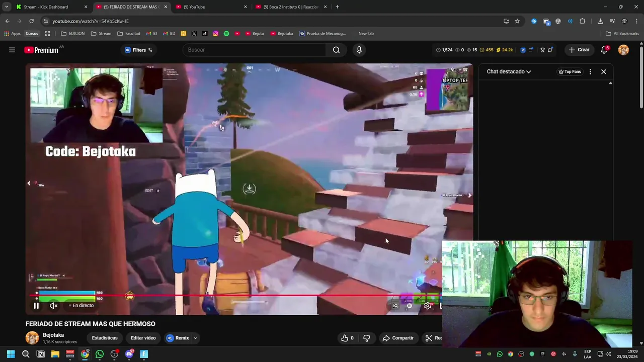The height and width of the screenshot is (362, 644).
Task: Open the YouTube guide hamburger menu
Action: (12, 50)
